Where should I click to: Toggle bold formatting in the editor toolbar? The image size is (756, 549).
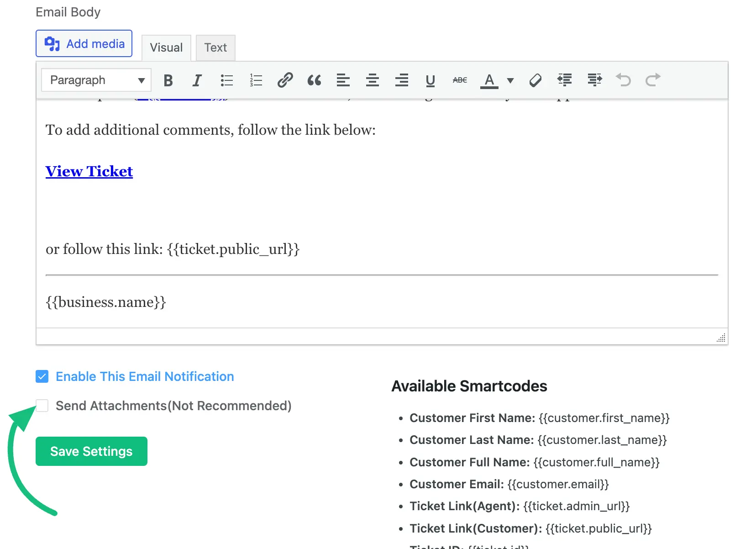(168, 80)
